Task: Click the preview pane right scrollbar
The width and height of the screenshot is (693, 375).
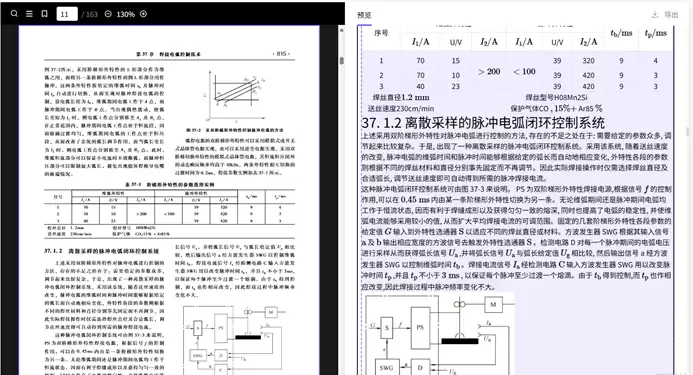Action: [x=688, y=132]
